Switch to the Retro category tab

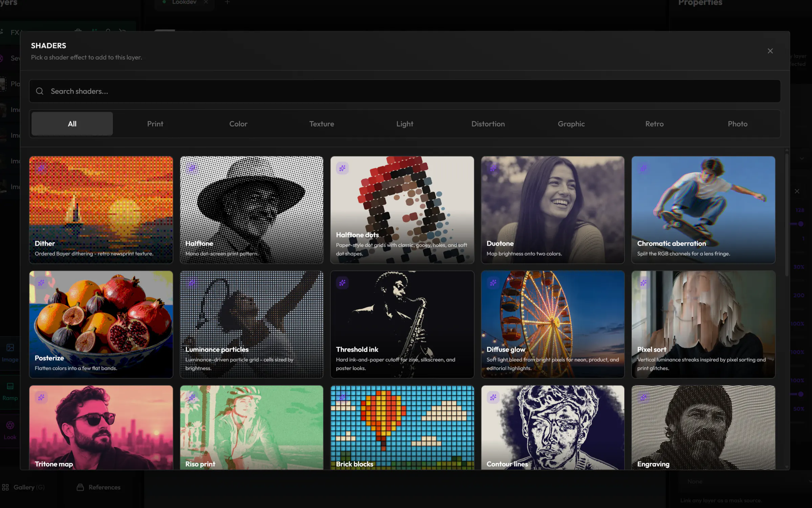(x=655, y=124)
